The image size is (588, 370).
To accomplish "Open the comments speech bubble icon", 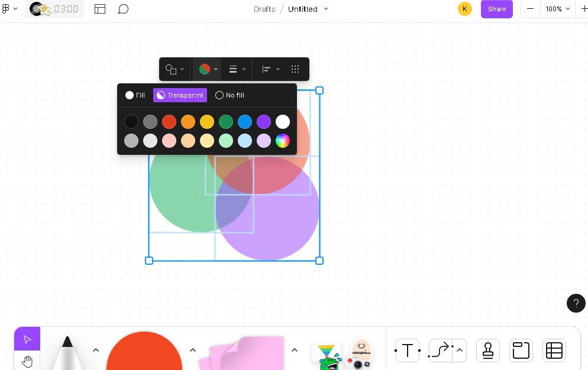I will [123, 9].
